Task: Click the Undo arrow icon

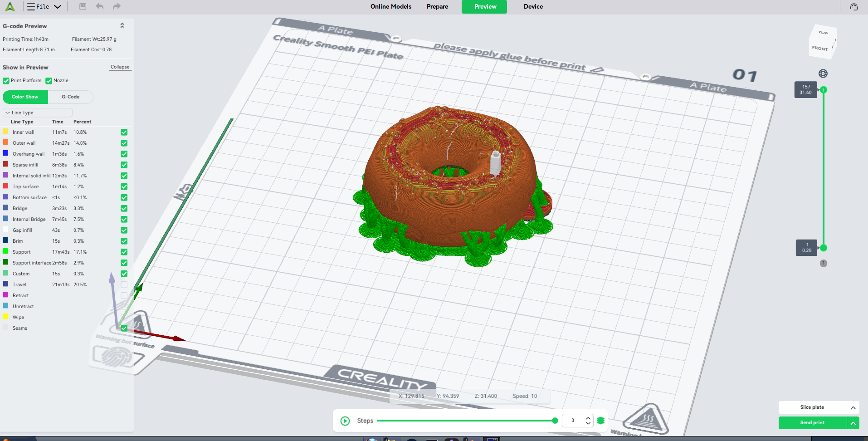Action: pyautogui.click(x=100, y=6)
